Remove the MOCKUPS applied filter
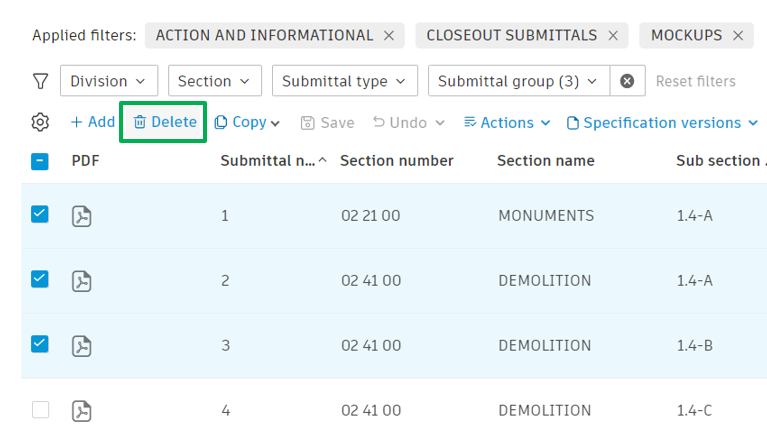The height and width of the screenshot is (439, 767). (x=738, y=36)
